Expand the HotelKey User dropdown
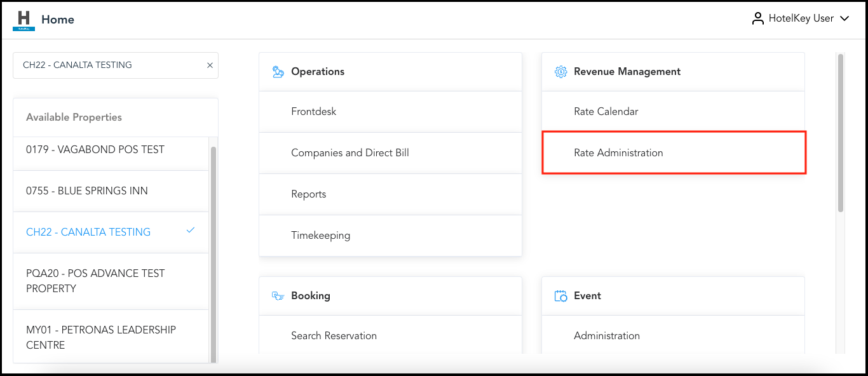868x376 pixels. [844, 19]
